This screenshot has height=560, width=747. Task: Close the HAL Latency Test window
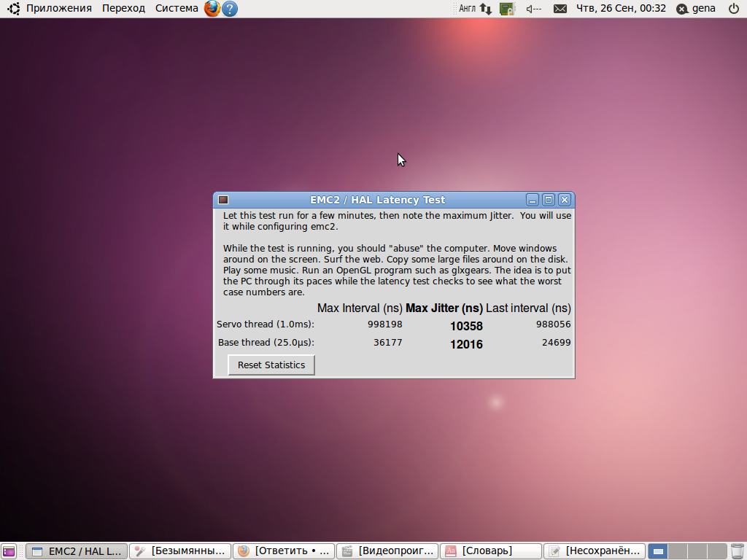pos(565,200)
